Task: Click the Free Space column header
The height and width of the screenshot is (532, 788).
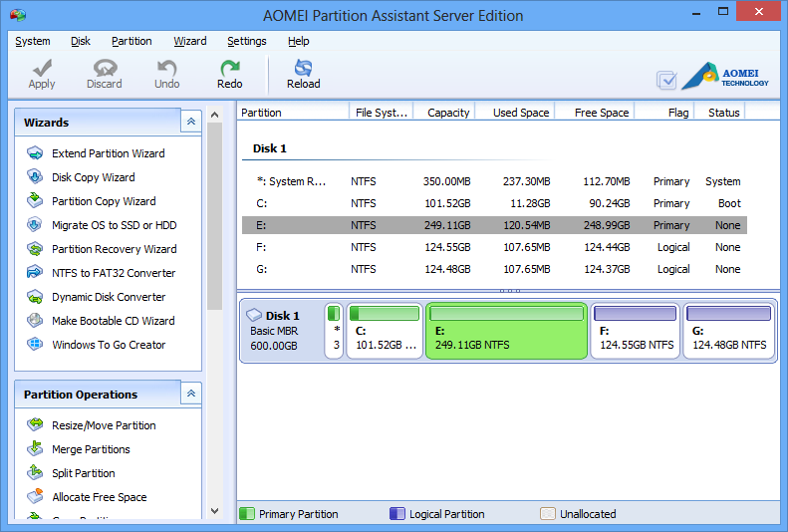Action: pyautogui.click(x=595, y=113)
